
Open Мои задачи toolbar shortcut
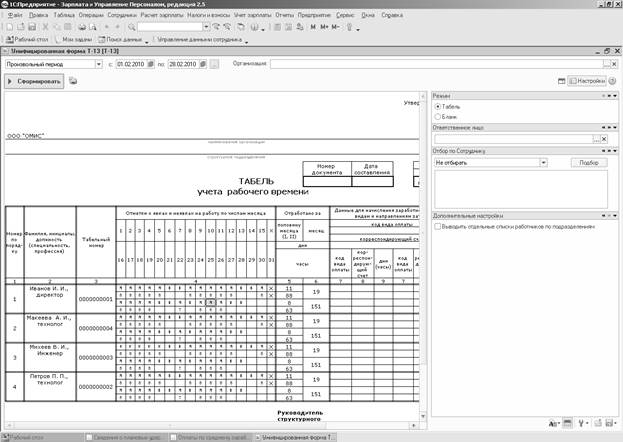click(73, 39)
